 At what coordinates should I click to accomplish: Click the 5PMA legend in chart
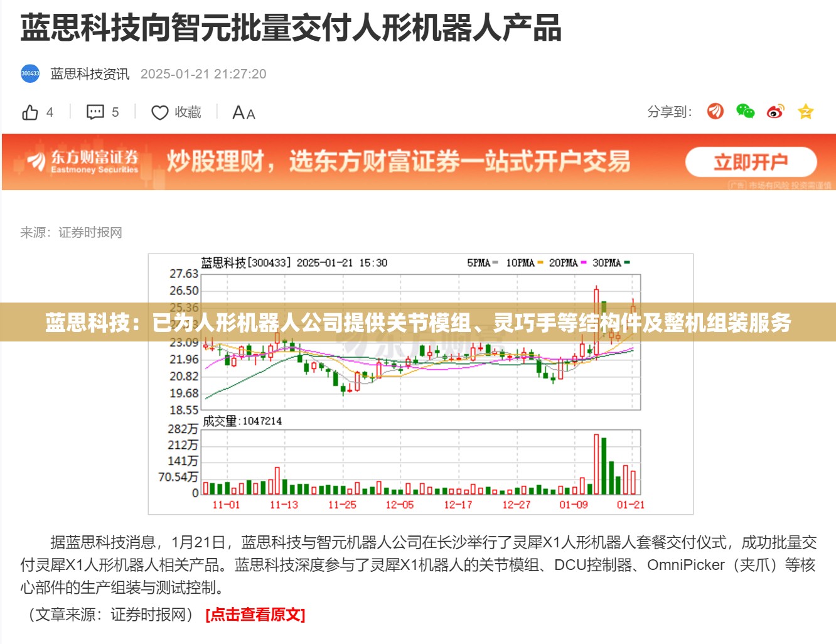482,263
